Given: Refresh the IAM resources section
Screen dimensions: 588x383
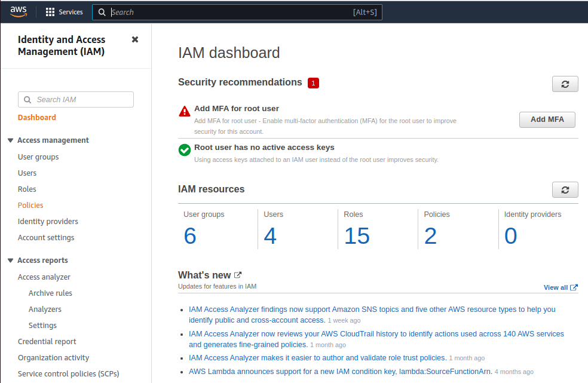Looking at the screenshot, I should [565, 190].
